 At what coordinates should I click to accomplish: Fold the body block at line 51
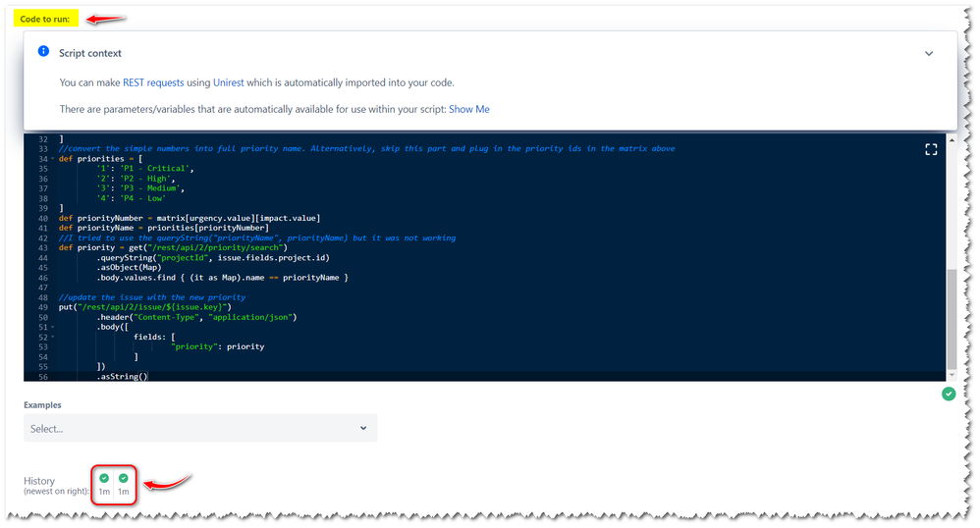click(53, 327)
